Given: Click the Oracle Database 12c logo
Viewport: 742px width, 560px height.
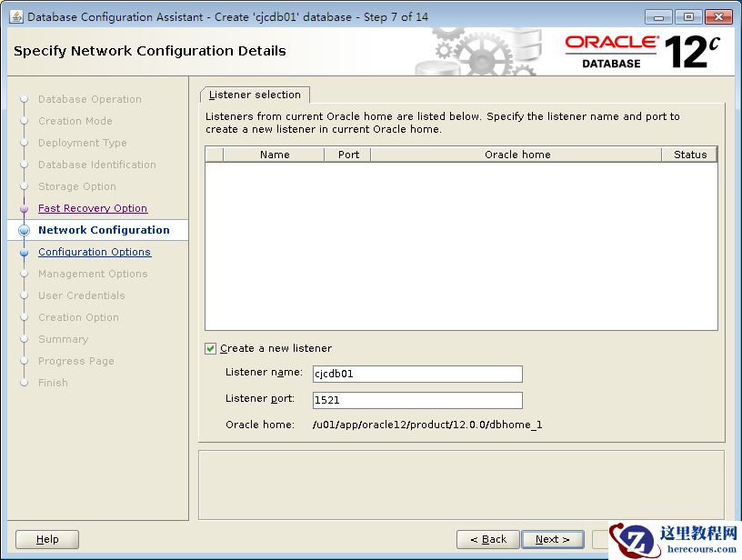Looking at the screenshot, I should [x=642, y=52].
